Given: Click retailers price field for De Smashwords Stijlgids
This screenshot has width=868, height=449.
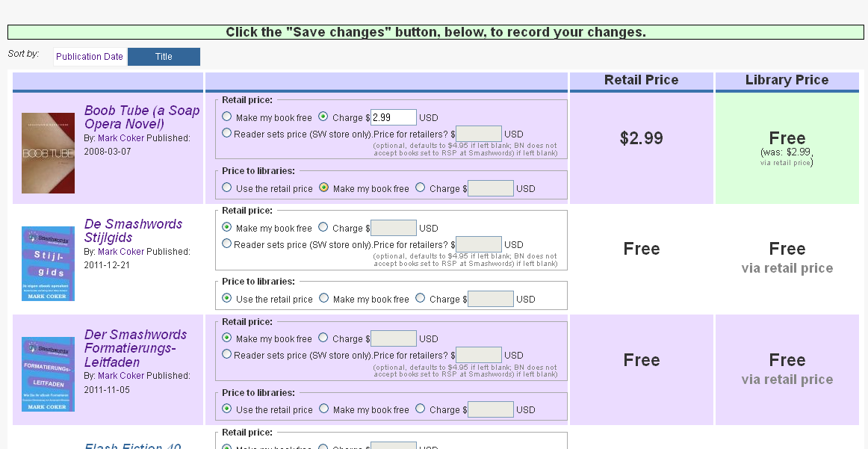Looking at the screenshot, I should [x=479, y=244].
